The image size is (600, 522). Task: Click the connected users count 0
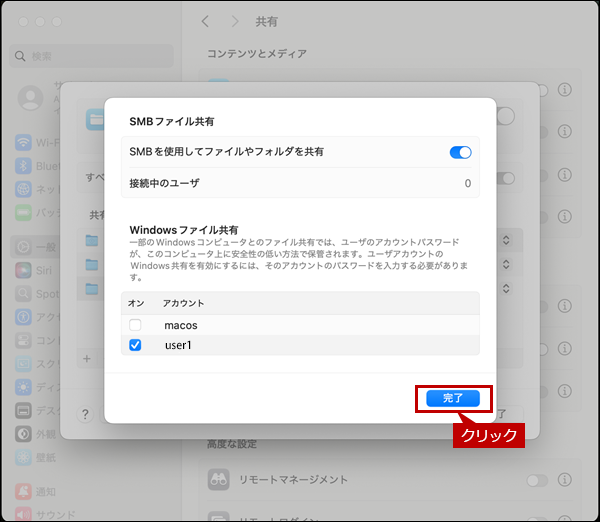tap(468, 183)
